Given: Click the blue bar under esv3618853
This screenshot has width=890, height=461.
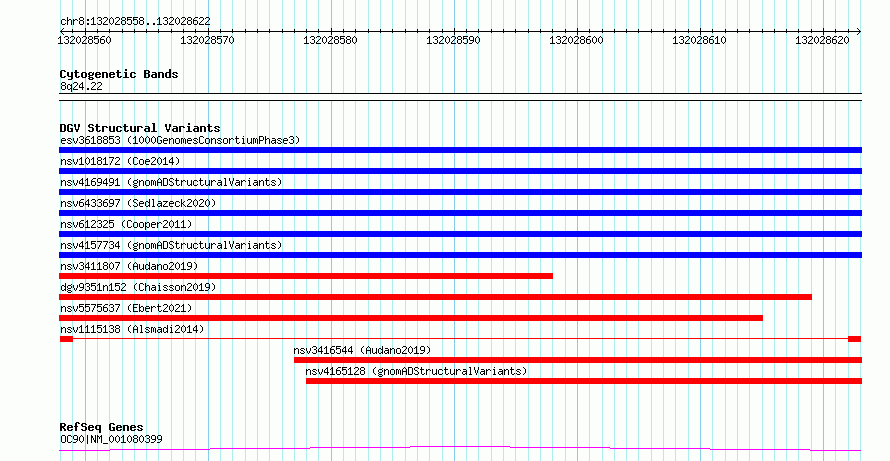Looking at the screenshot, I should tap(460, 150).
